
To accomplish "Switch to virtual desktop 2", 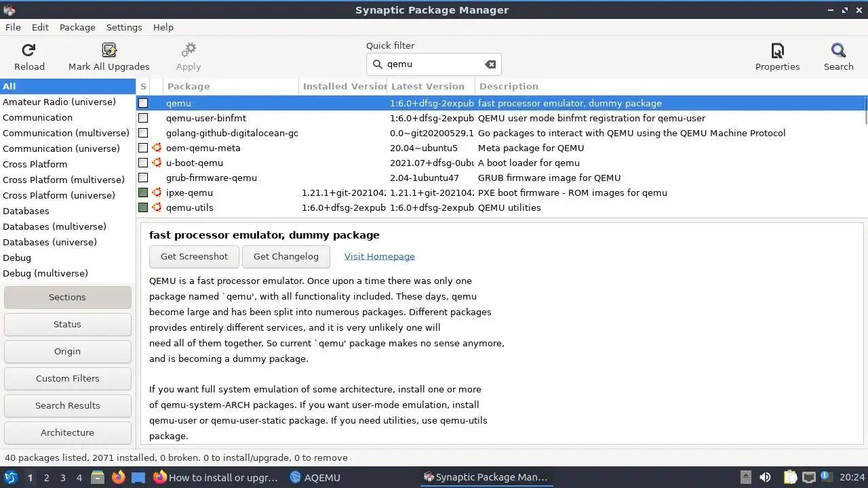I will (x=46, y=477).
